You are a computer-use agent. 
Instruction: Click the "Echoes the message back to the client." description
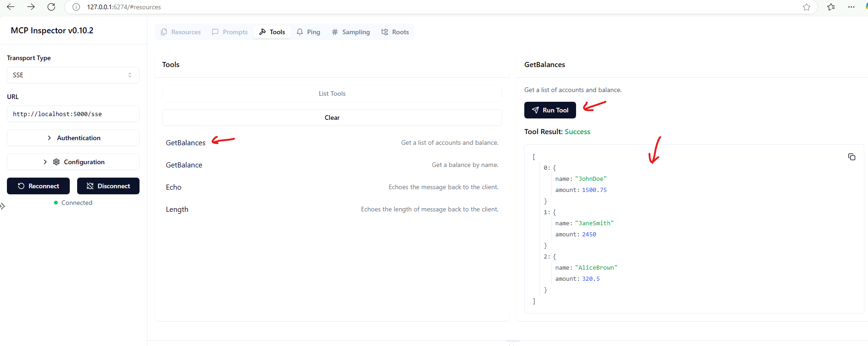coord(443,187)
